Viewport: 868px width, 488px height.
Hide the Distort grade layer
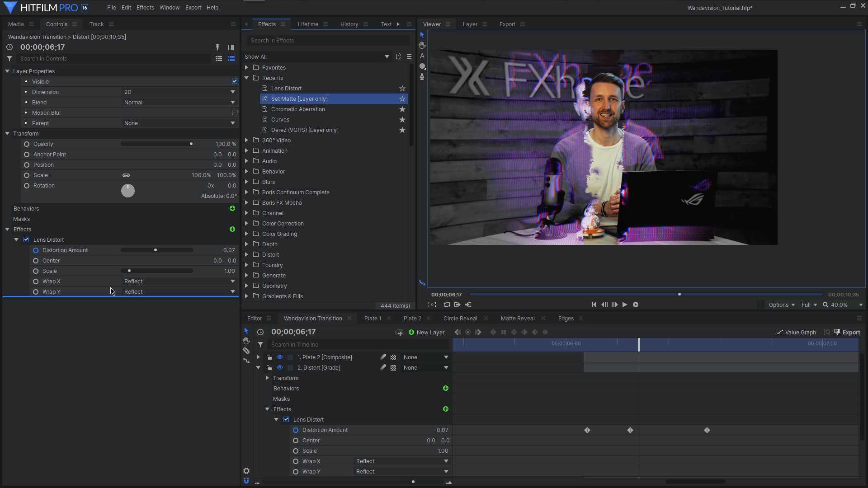pos(280,368)
